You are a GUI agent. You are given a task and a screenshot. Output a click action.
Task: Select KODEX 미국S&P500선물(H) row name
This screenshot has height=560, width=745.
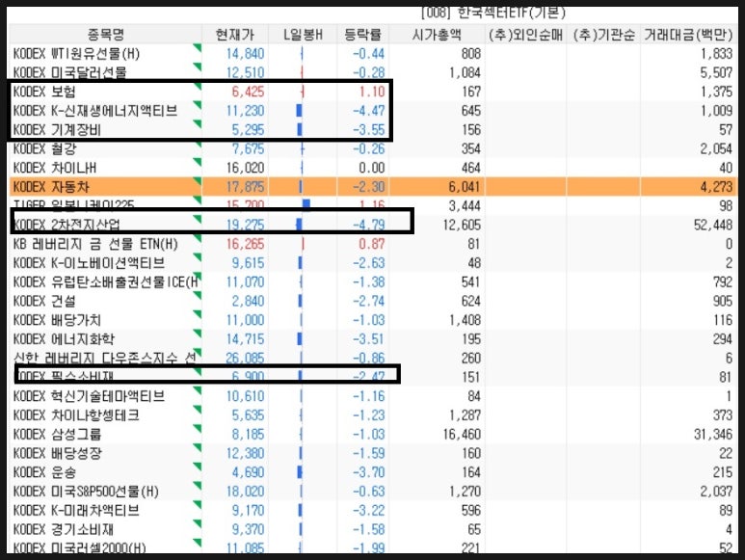pos(86,492)
